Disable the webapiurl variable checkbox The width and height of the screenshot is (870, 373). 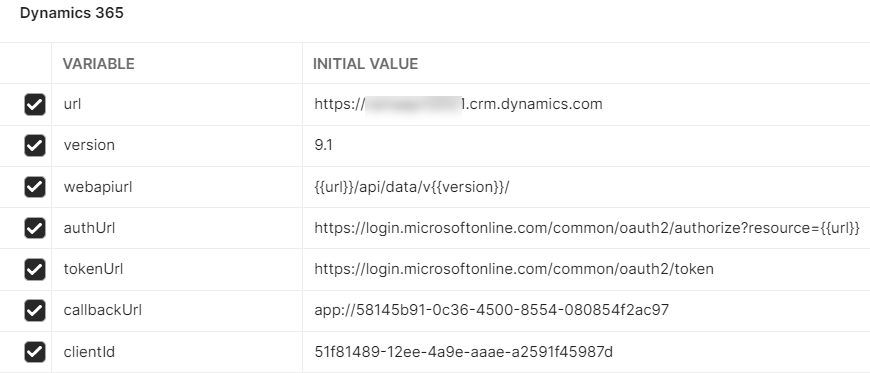(34, 187)
